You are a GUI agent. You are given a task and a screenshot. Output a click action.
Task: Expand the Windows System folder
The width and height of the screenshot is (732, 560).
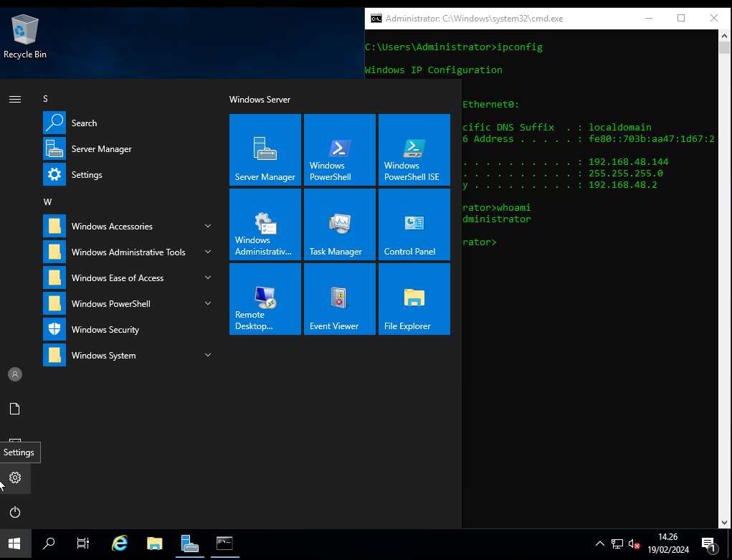pyautogui.click(x=128, y=356)
